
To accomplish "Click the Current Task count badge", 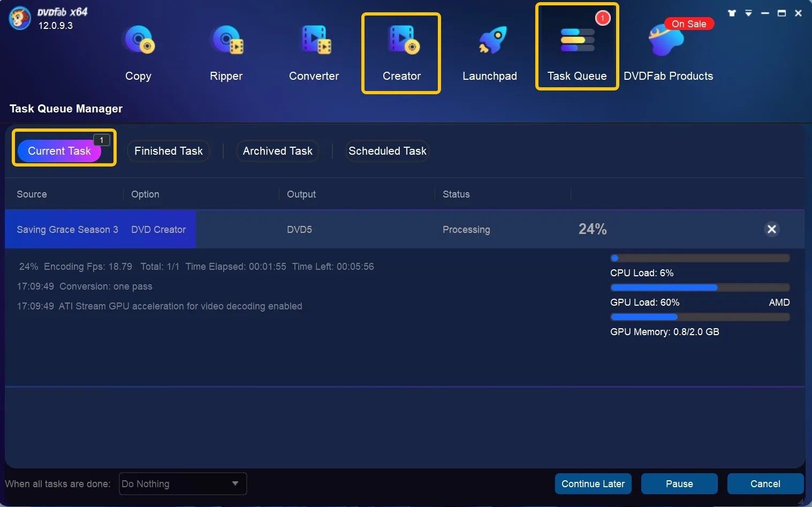I will (102, 140).
